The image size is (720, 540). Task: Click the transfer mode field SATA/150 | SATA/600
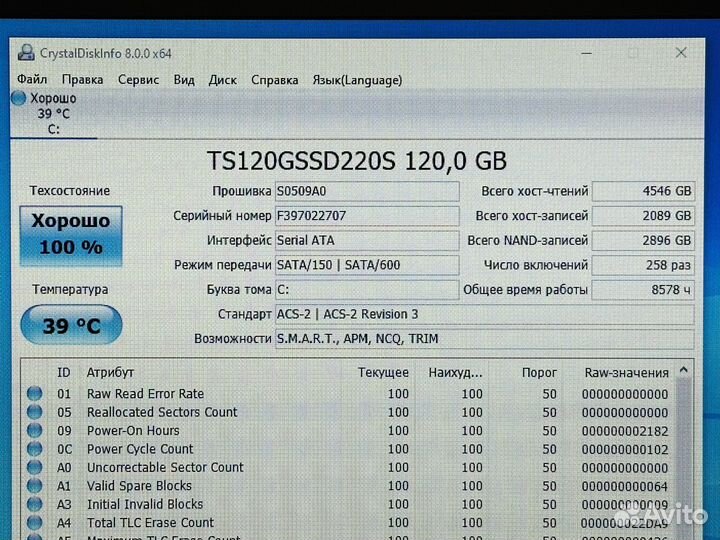pyautogui.click(x=367, y=265)
